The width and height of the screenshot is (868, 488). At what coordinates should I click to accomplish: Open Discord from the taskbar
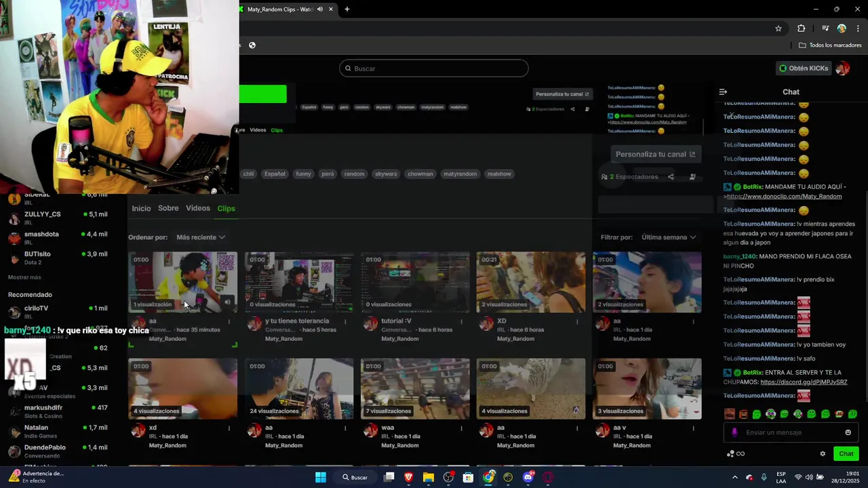[x=528, y=477]
